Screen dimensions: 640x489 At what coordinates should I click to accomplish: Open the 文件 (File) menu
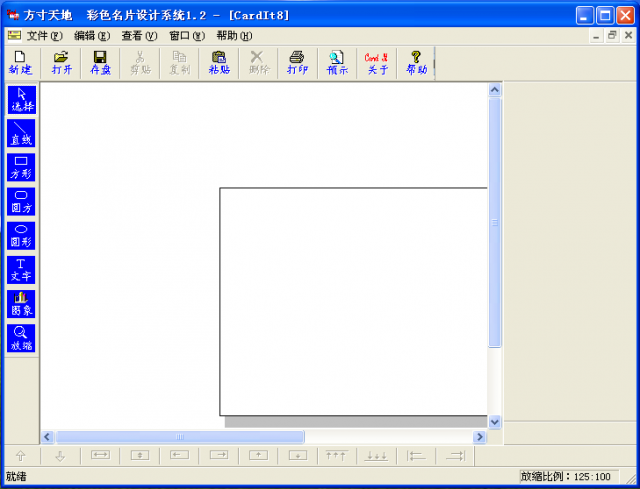point(44,35)
